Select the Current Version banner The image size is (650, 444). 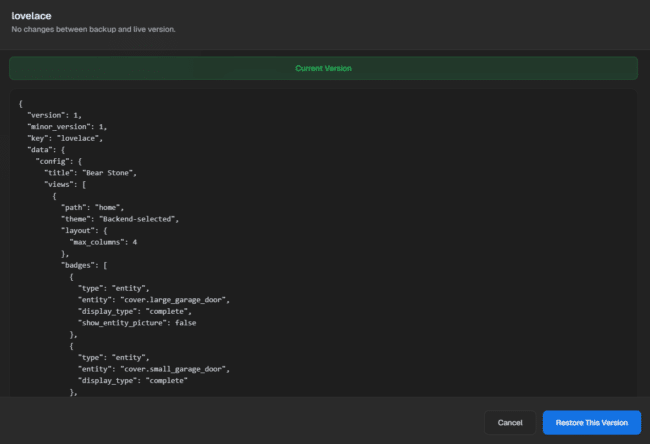(x=323, y=68)
